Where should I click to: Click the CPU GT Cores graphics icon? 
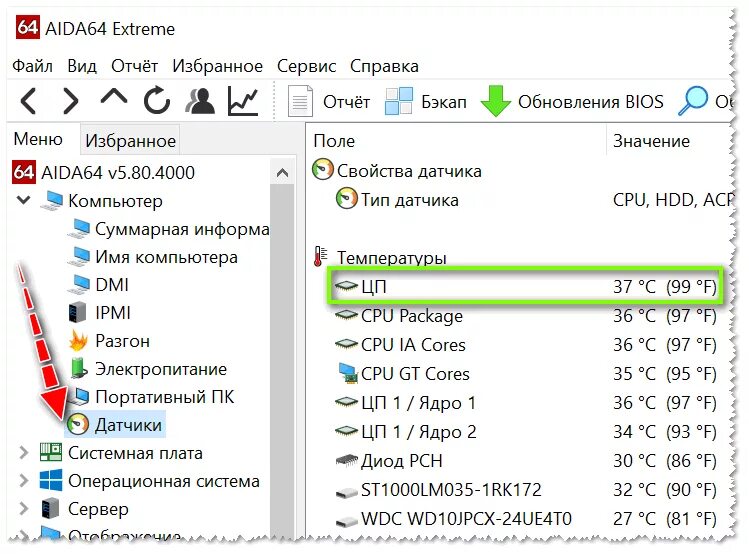[347, 373]
